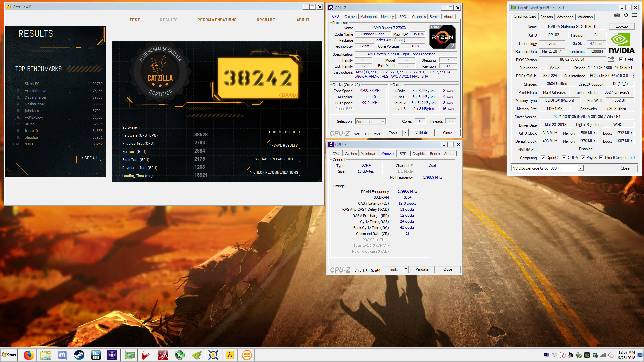Take a GPU-Z screenshot with the camera icon
Screen dimensions: 644x362
tap(617, 15)
